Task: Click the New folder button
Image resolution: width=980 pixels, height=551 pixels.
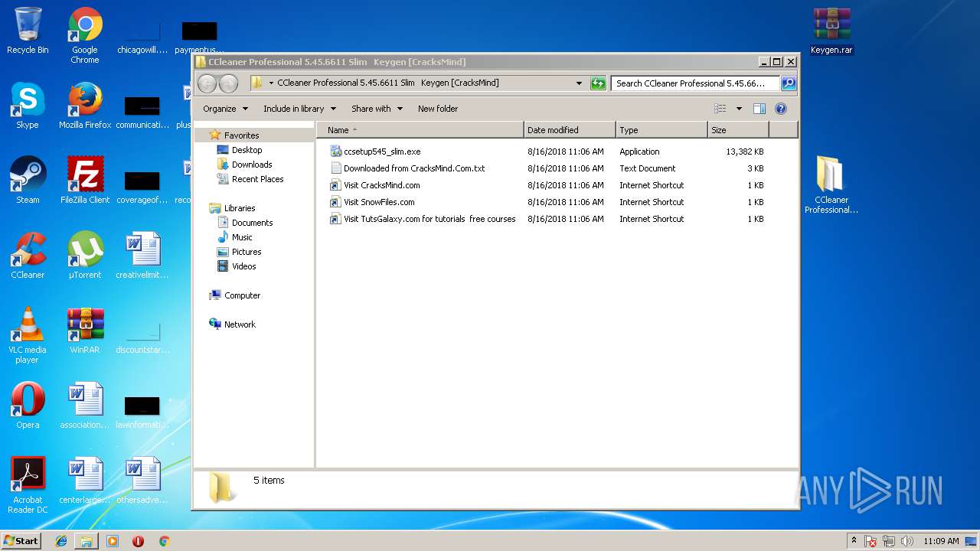Action: [x=438, y=109]
